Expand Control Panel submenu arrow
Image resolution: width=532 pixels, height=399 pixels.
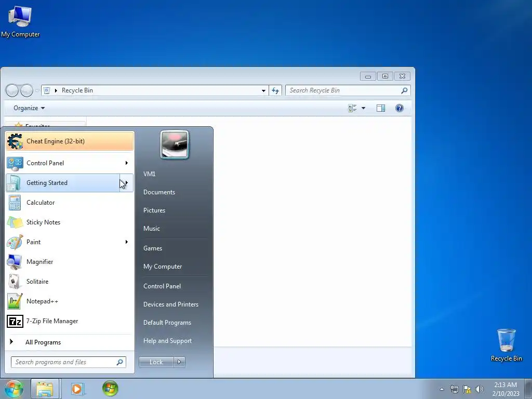(127, 163)
